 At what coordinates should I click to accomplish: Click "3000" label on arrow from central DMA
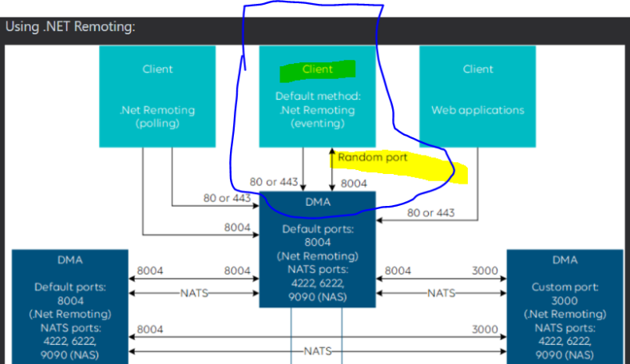485,271
